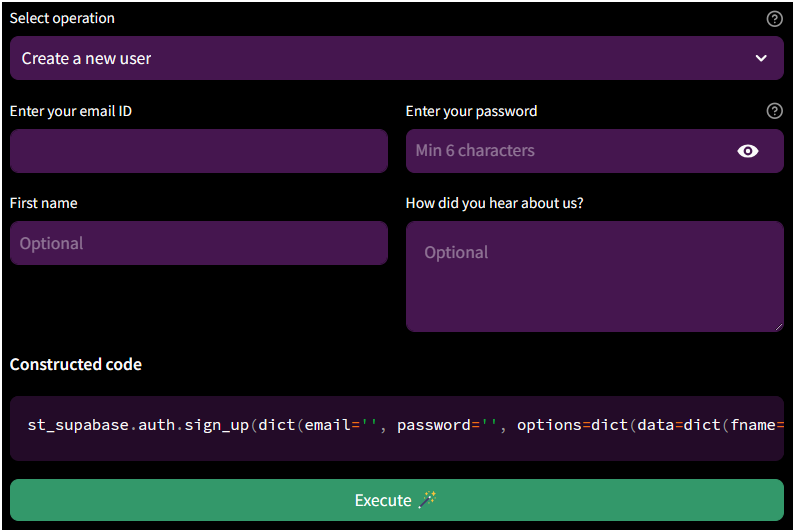The image size is (795, 532).
Task: Click the "Constructed code" heading
Action: [76, 364]
